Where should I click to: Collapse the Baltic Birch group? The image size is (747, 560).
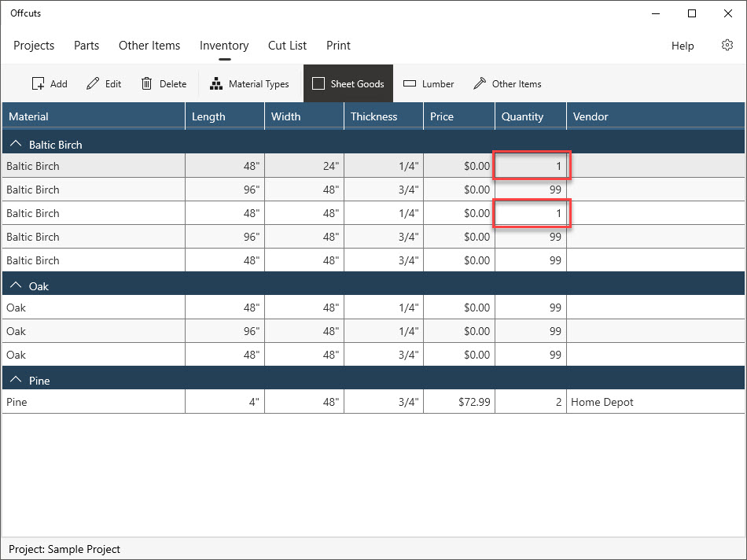16,143
